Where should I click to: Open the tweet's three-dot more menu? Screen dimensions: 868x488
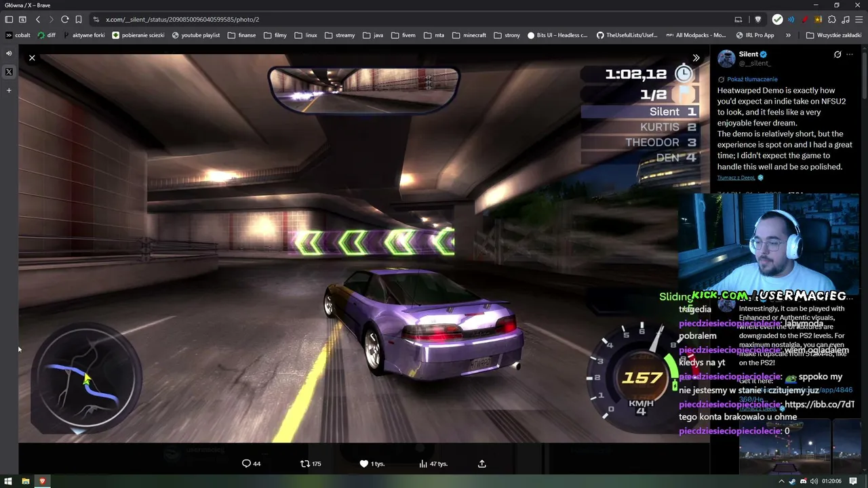(x=850, y=54)
